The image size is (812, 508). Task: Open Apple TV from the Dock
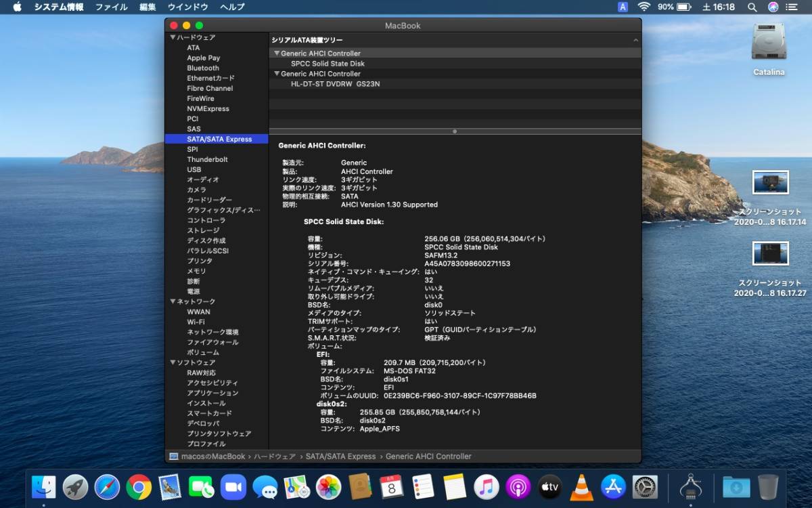[549, 486]
